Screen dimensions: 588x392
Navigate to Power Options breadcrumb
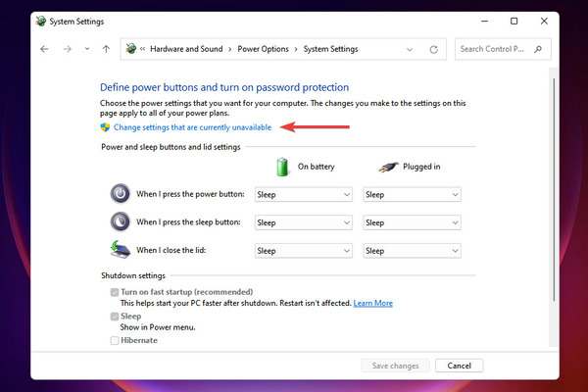click(264, 49)
